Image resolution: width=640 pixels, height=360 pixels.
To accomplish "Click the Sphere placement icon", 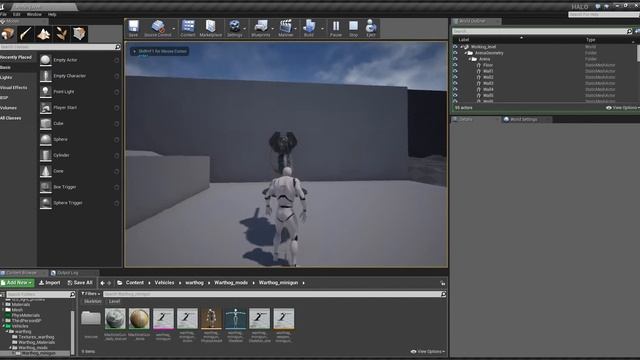I will [46, 140].
